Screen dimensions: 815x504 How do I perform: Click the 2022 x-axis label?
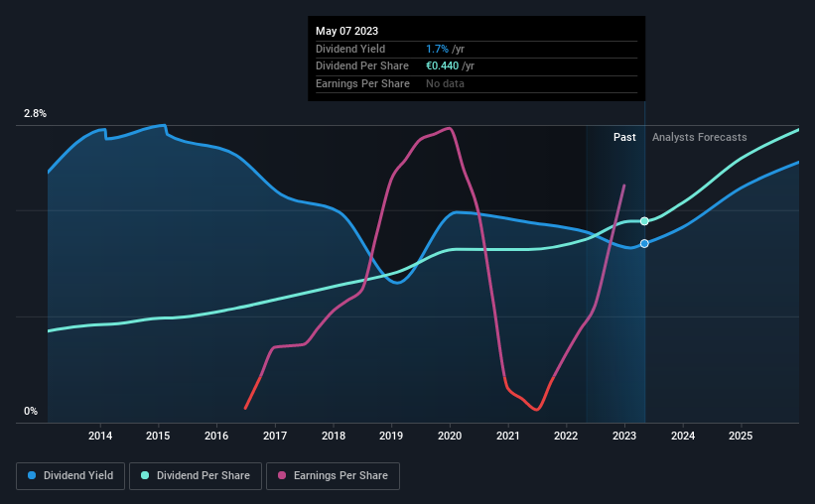pyautogui.click(x=566, y=436)
